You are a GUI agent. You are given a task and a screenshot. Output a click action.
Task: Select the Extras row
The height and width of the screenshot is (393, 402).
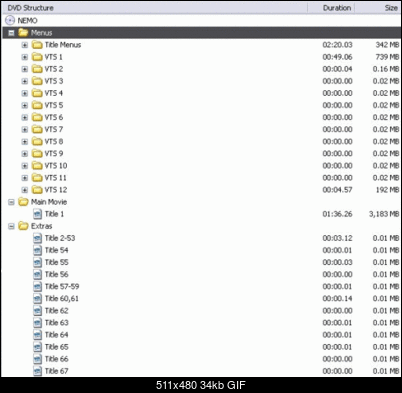click(x=201, y=226)
